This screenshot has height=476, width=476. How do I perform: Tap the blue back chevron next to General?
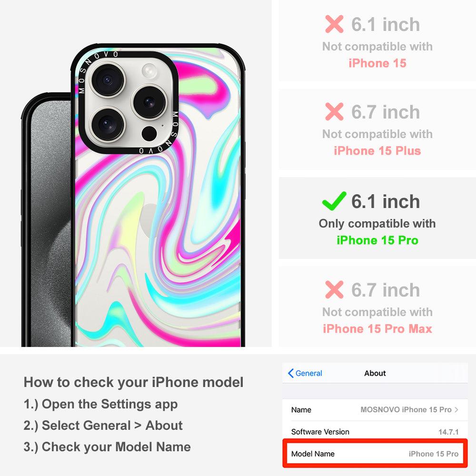tap(290, 373)
